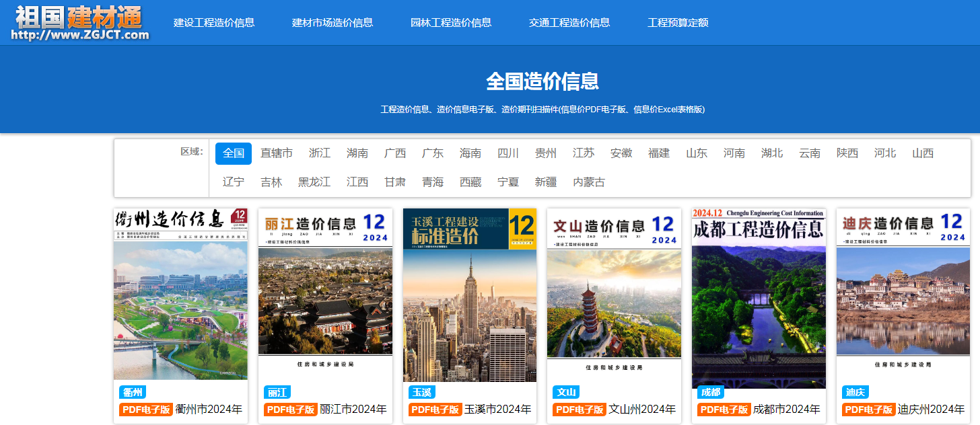Click the blue 丽江 tag
Screen dimensions: 980x425
277,392
